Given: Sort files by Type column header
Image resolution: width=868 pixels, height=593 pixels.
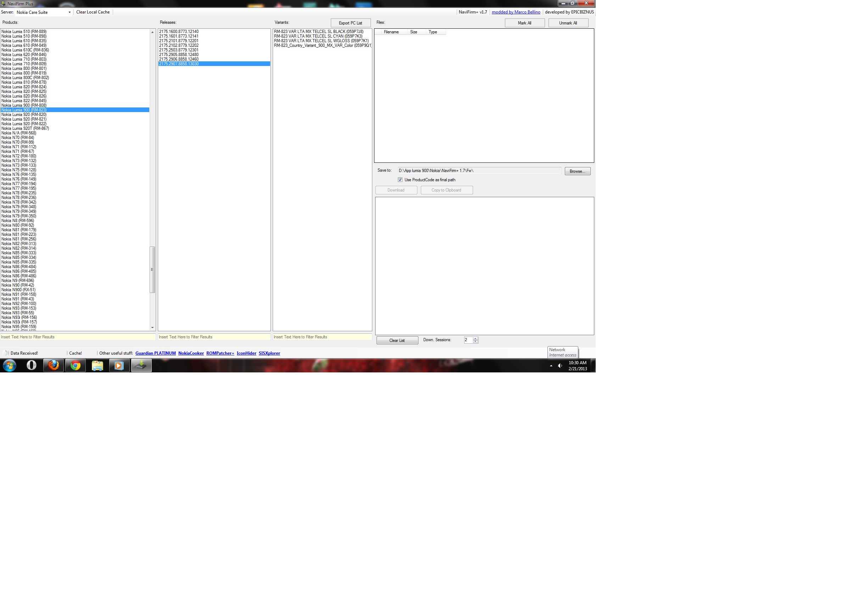Looking at the screenshot, I should point(436,32).
